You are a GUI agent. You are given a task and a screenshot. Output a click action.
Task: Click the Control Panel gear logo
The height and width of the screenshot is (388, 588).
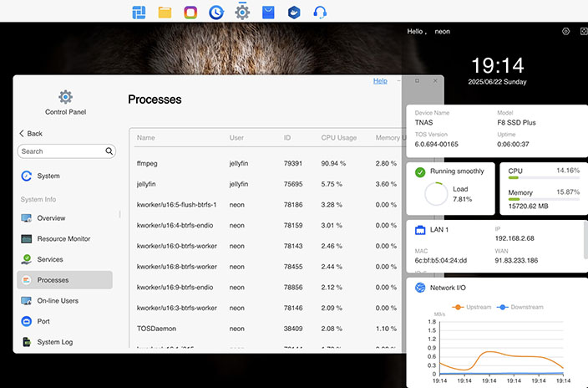point(66,97)
